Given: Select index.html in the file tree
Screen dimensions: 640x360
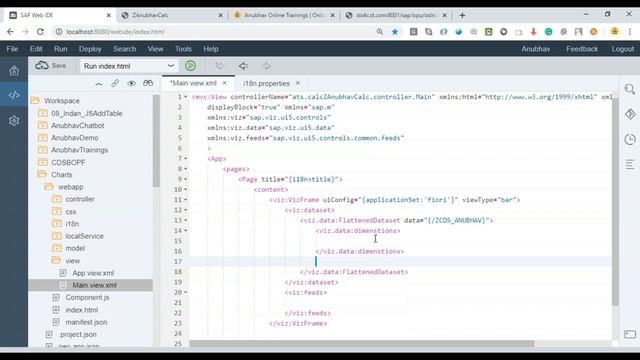Looking at the screenshot, I should pyautogui.click(x=82, y=310).
